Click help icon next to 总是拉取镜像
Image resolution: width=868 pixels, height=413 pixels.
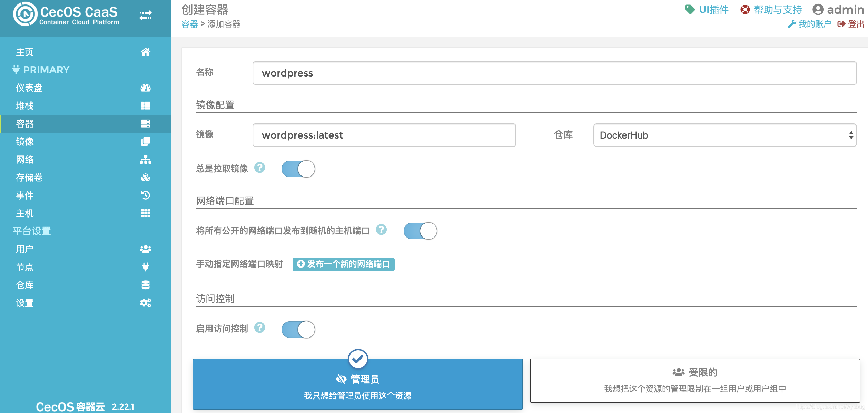click(x=259, y=168)
